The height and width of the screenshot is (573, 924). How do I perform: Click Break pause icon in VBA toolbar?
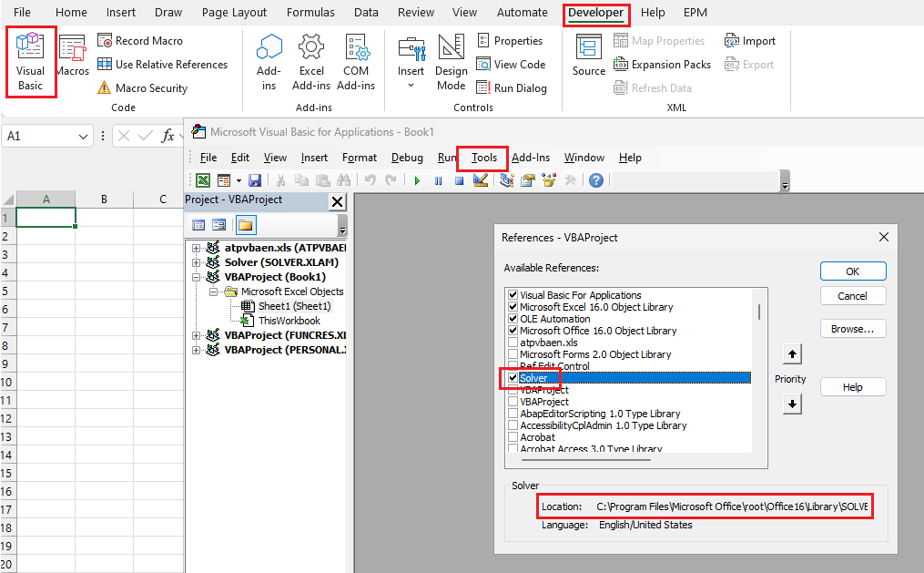click(x=439, y=181)
